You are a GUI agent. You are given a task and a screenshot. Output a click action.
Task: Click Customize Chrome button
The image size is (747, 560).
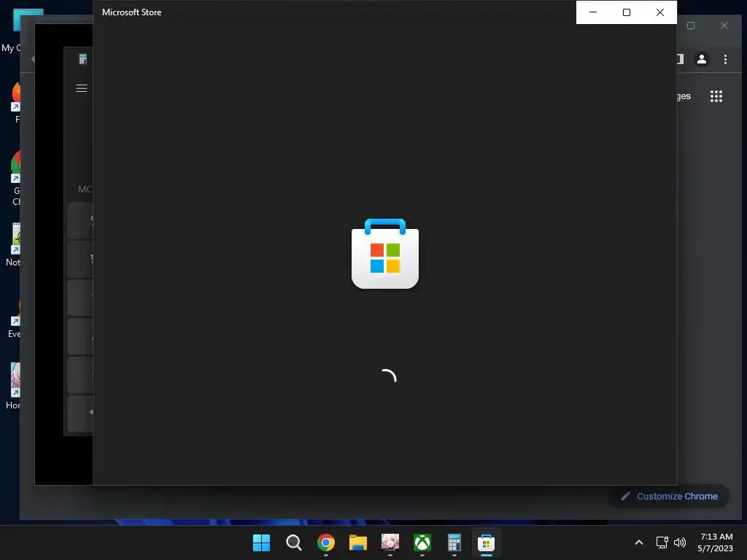point(670,496)
